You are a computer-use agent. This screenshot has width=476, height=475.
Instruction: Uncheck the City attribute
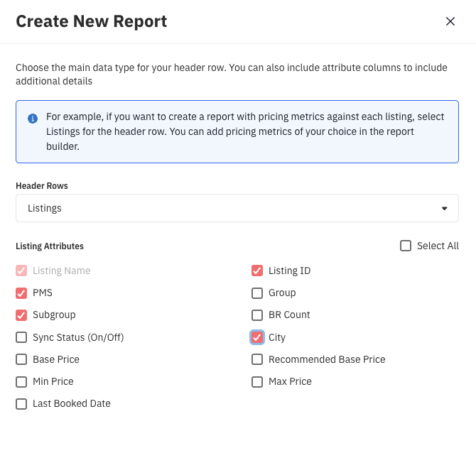click(257, 337)
